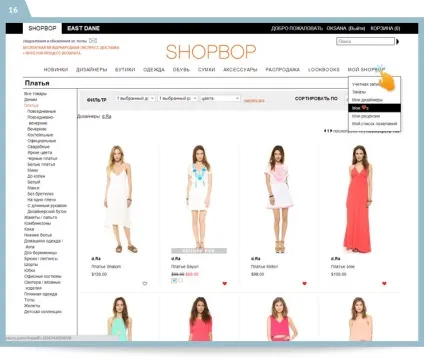424x360 pixels.
Task: Click the Выйти logout link
Action: click(x=356, y=29)
